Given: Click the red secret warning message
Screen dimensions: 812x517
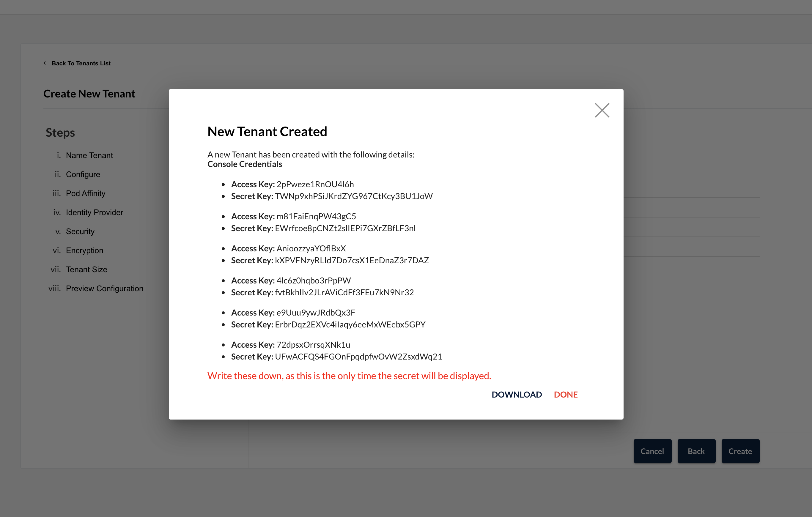Looking at the screenshot, I should point(349,376).
